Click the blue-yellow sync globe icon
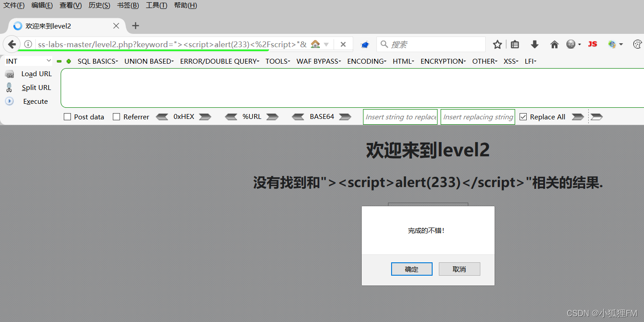This screenshot has height=322, width=644. [612, 44]
